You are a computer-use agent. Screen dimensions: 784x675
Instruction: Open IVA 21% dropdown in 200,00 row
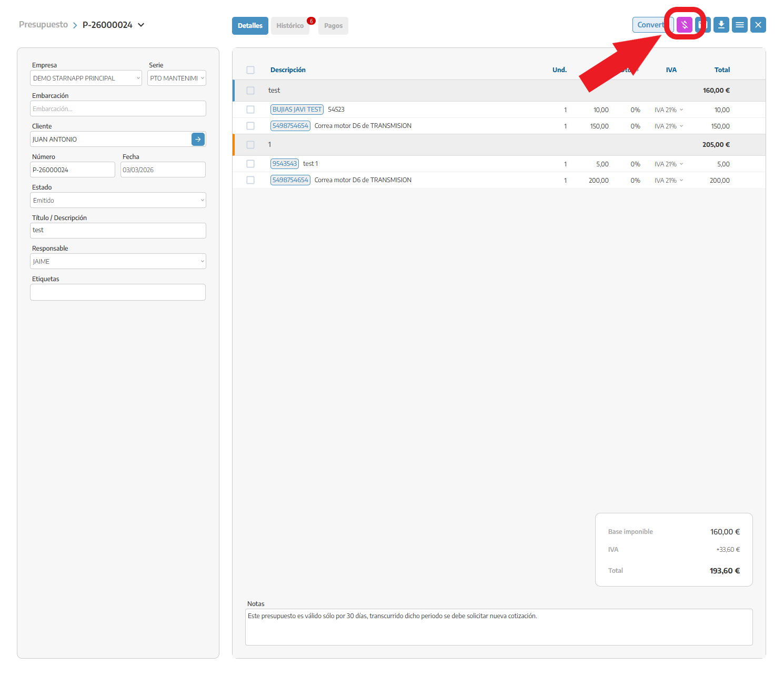(669, 181)
